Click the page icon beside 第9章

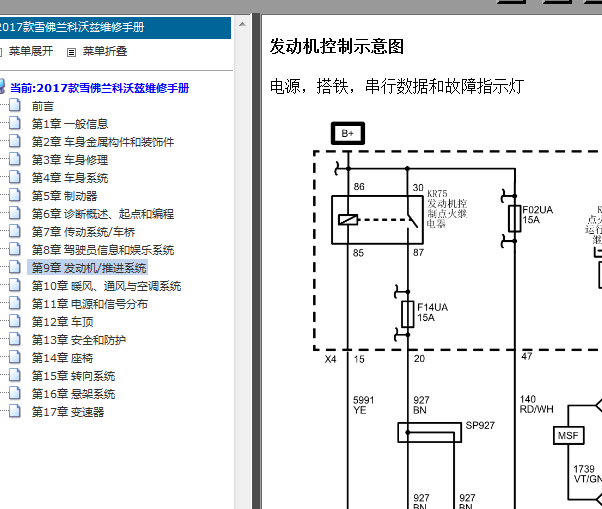(15, 267)
